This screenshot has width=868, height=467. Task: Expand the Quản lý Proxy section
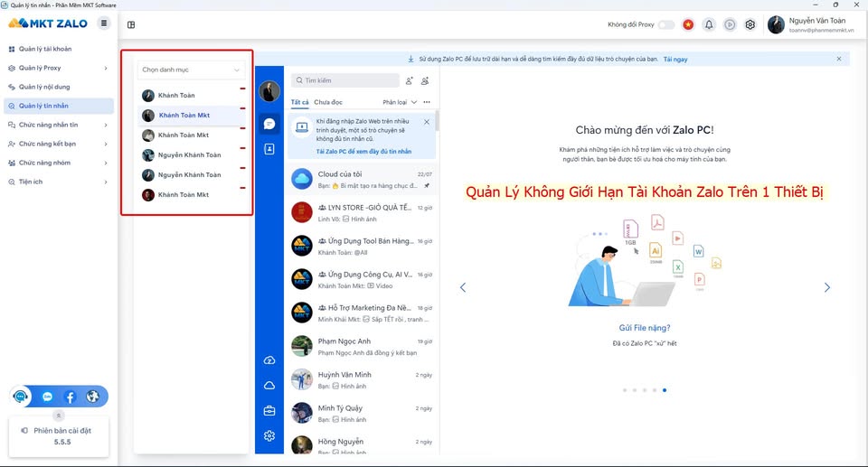pos(58,68)
